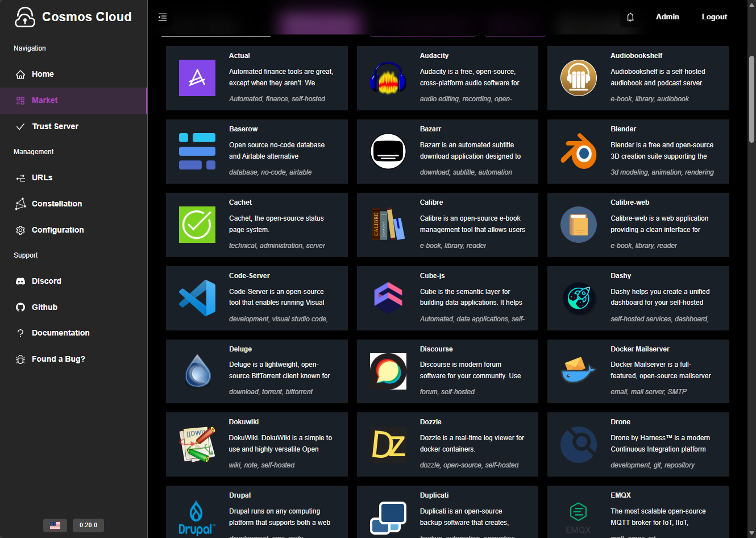Click the Drone logo
This screenshot has width=756, height=538.
[579, 444]
